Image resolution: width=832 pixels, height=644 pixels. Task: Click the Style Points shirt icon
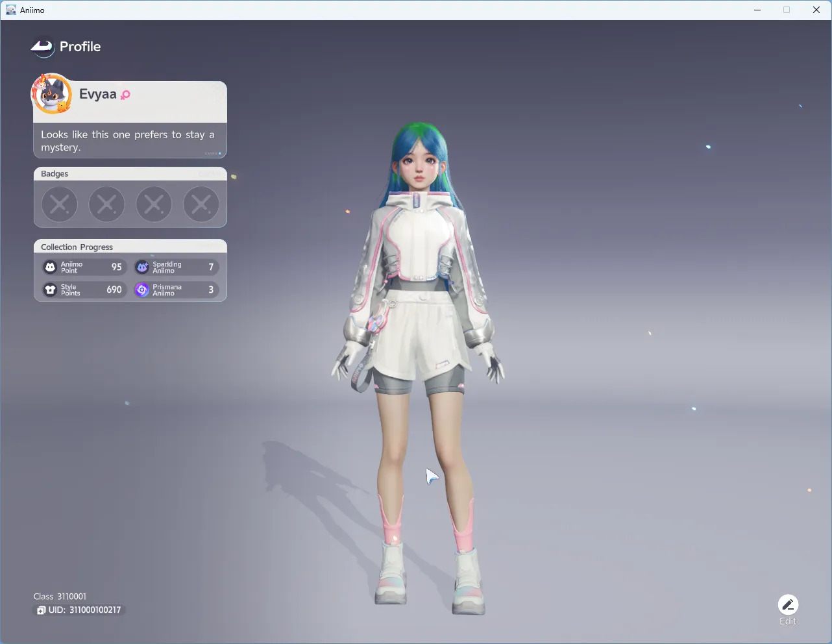tap(50, 290)
